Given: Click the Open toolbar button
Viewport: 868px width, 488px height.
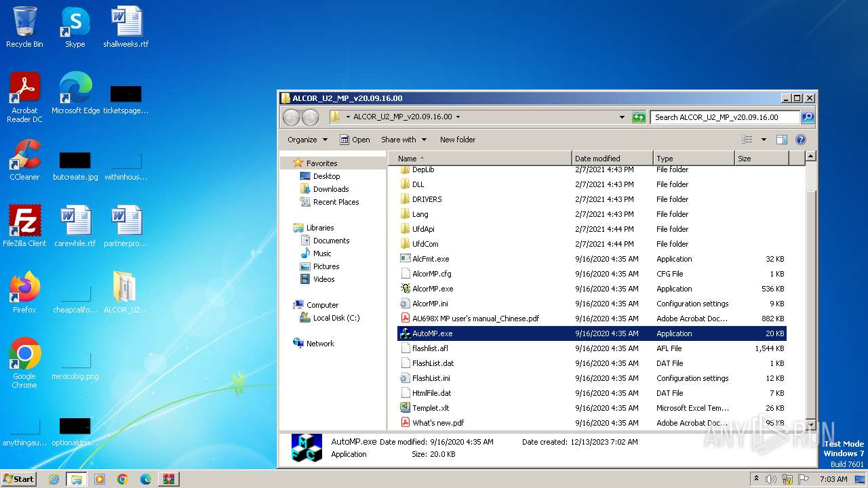Looking at the screenshot, I should click(355, 140).
